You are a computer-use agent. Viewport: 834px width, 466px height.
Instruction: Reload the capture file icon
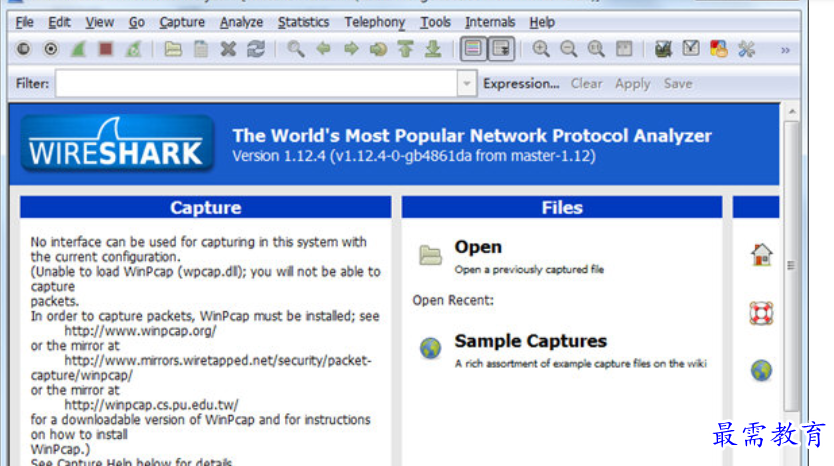click(256, 49)
